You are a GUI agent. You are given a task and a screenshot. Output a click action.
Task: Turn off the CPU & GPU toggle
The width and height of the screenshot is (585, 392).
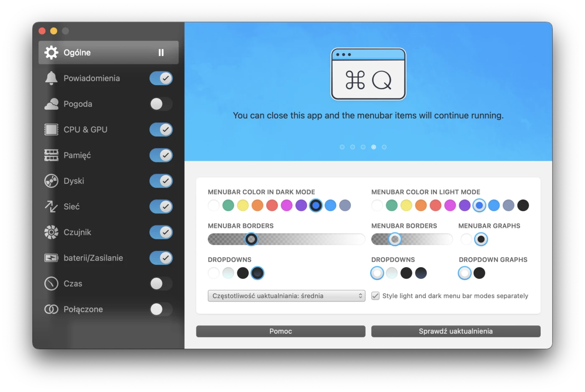click(x=161, y=129)
